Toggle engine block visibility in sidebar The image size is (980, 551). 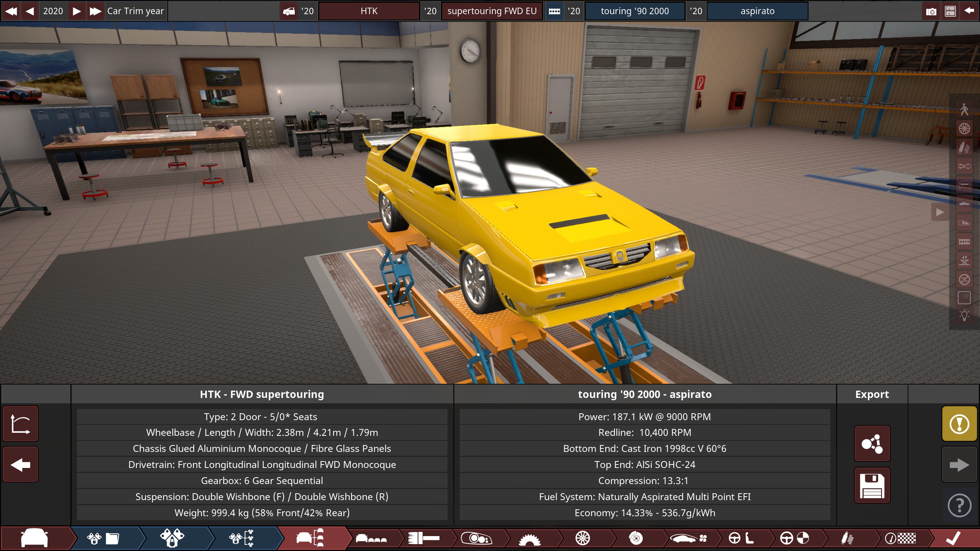click(964, 241)
